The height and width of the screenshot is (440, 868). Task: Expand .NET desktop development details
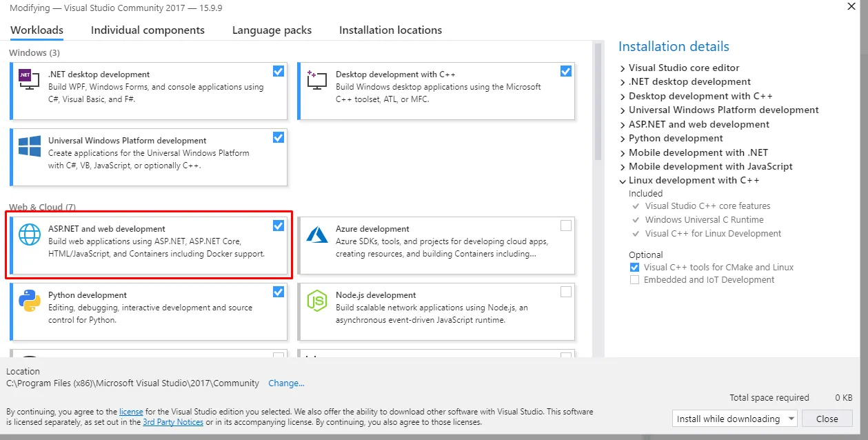623,82
